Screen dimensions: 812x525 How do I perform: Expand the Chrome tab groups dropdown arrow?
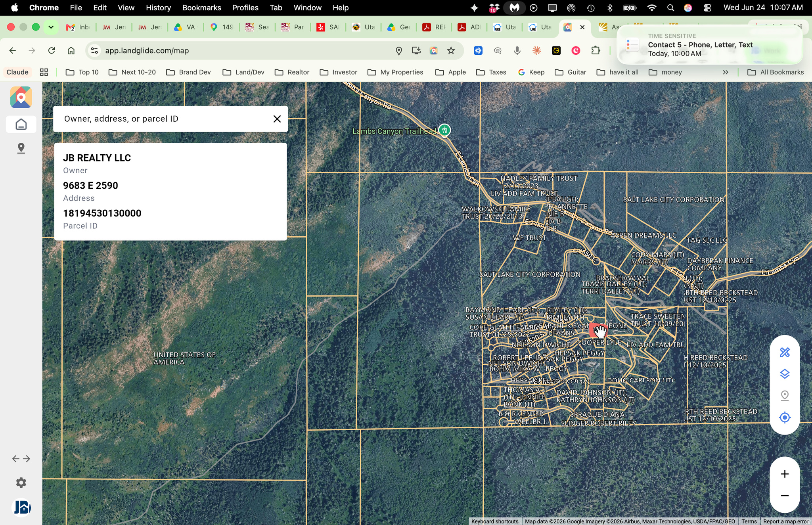tap(51, 27)
